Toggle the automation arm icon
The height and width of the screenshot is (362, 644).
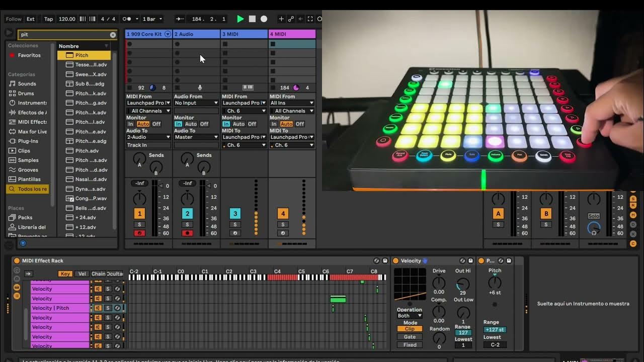point(291,19)
